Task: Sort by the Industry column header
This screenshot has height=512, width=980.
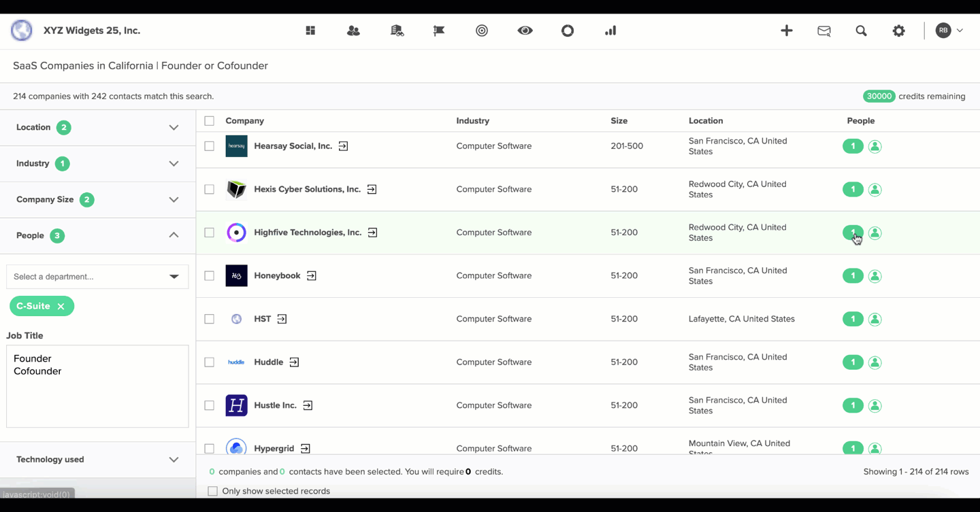Action: pyautogui.click(x=473, y=121)
